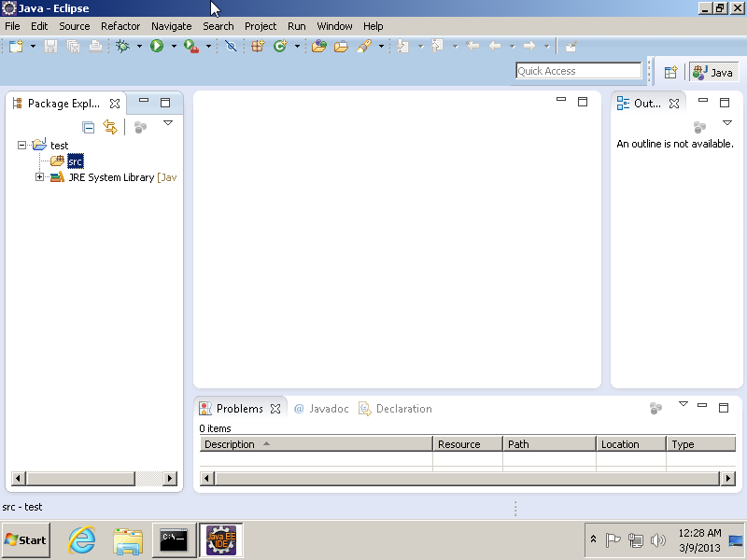Screen dimensions: 747x560
Task: Launch External Tools with the toolbox play icon
Action: pos(191,46)
